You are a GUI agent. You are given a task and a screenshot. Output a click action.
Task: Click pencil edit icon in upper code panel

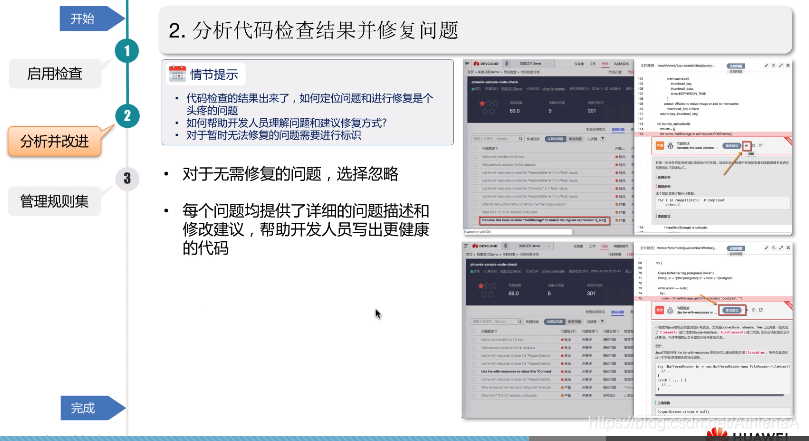pyautogui.click(x=766, y=66)
